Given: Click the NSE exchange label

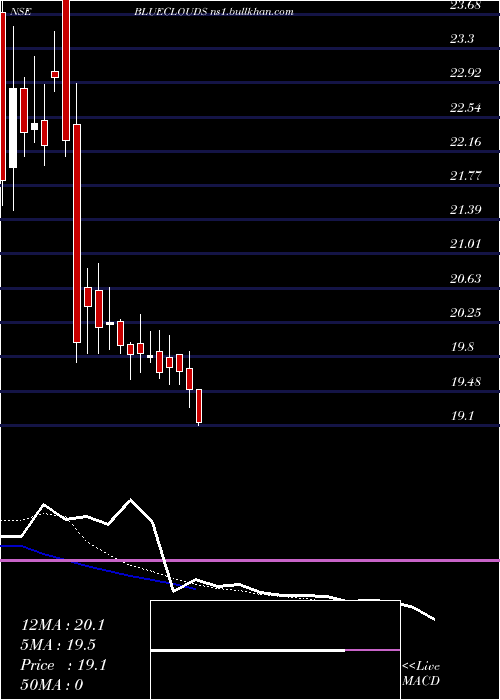Looking at the screenshot, I should tap(20, 12).
